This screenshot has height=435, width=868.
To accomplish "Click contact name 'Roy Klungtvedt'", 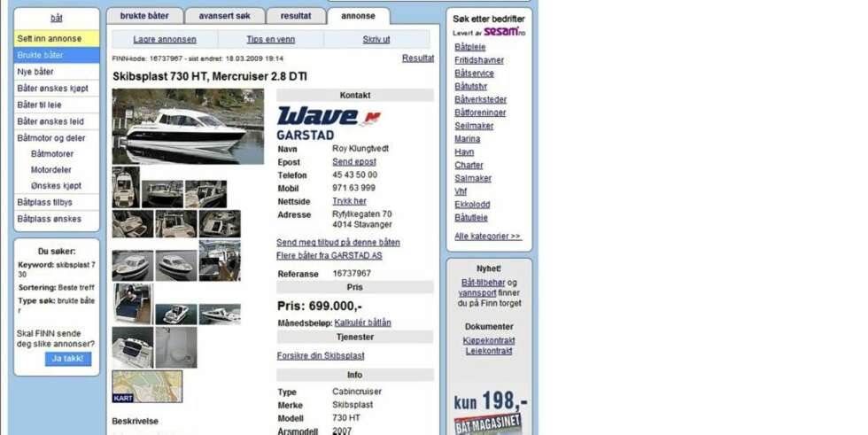I will (360, 148).
